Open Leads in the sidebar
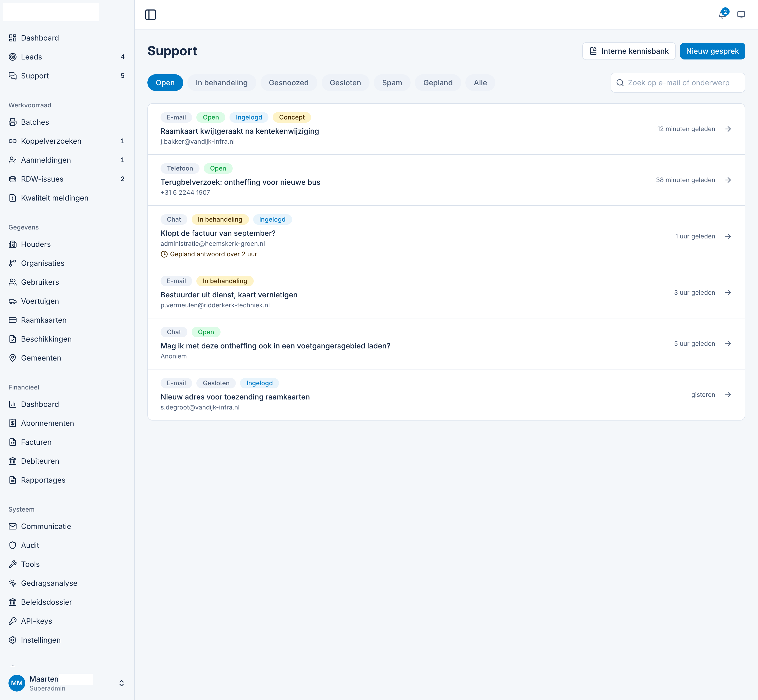 tap(67, 57)
